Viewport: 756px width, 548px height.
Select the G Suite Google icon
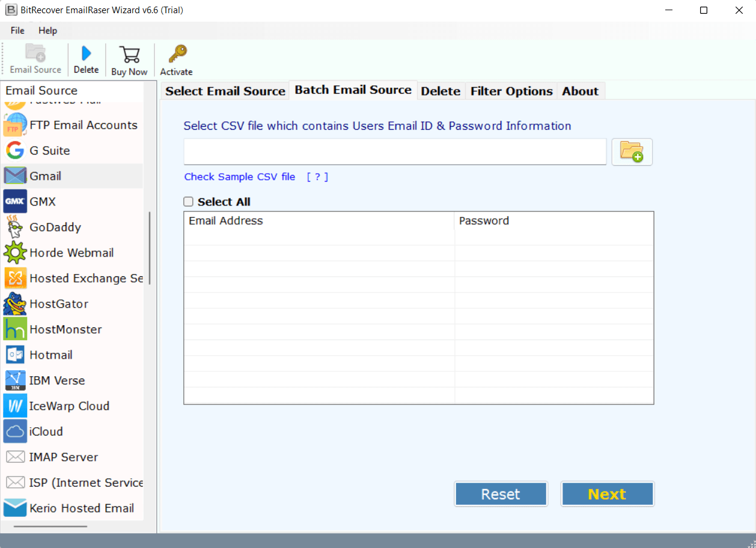[x=15, y=150]
